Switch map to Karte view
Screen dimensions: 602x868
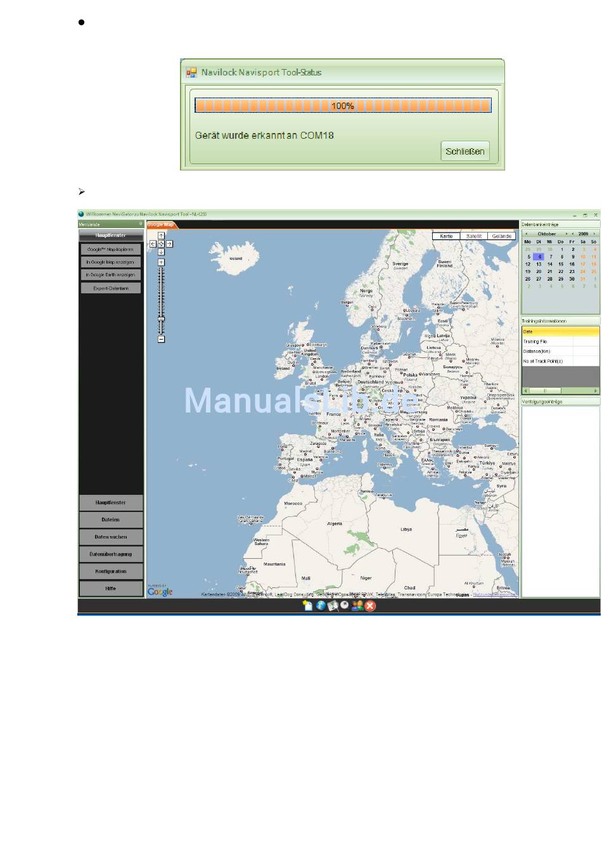446,236
